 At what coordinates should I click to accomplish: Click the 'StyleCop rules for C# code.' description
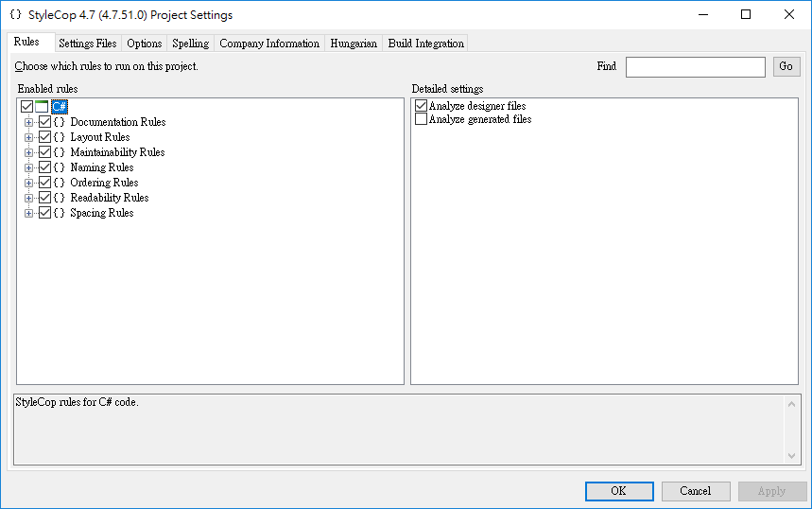pos(78,402)
